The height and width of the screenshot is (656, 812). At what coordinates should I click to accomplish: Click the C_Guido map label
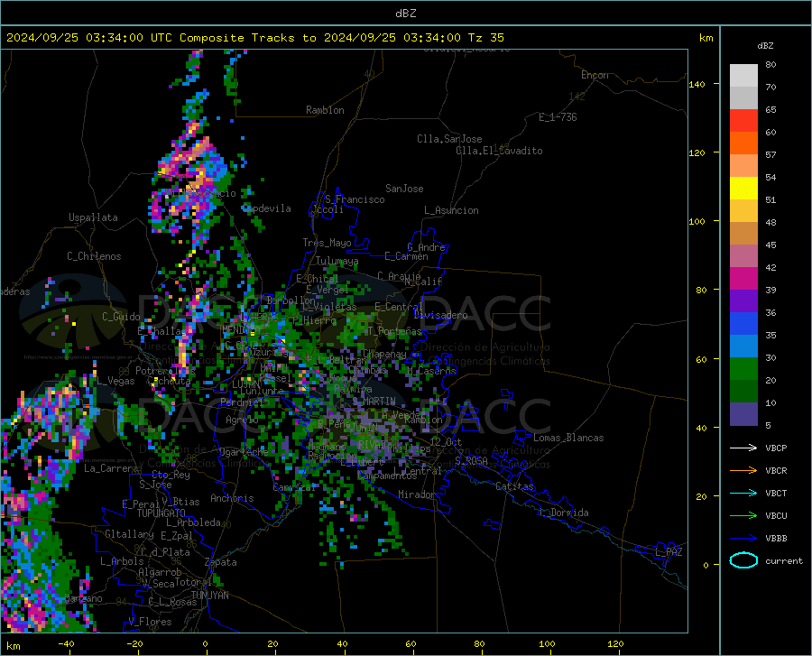point(121,317)
